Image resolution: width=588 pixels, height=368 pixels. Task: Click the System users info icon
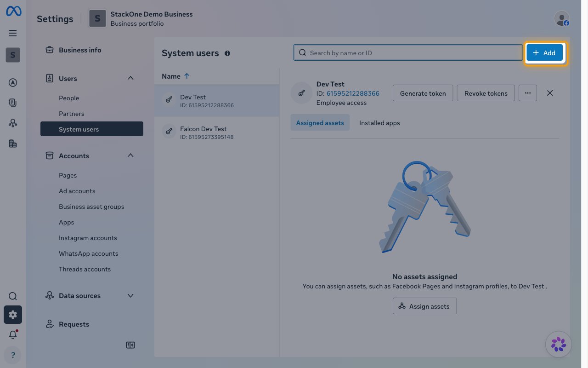[x=227, y=53]
